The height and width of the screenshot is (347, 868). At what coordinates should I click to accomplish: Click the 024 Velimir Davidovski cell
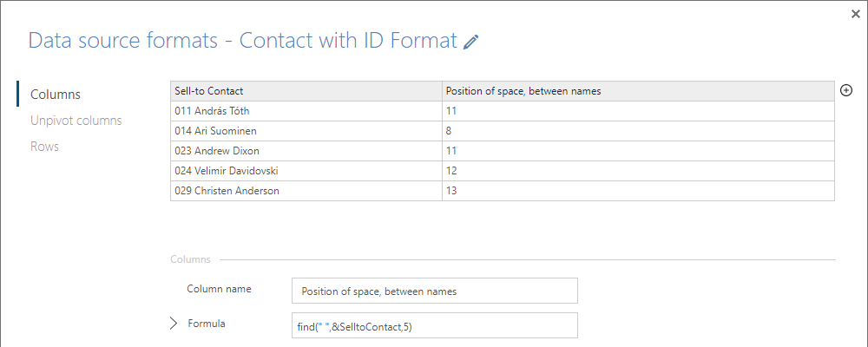click(x=306, y=171)
